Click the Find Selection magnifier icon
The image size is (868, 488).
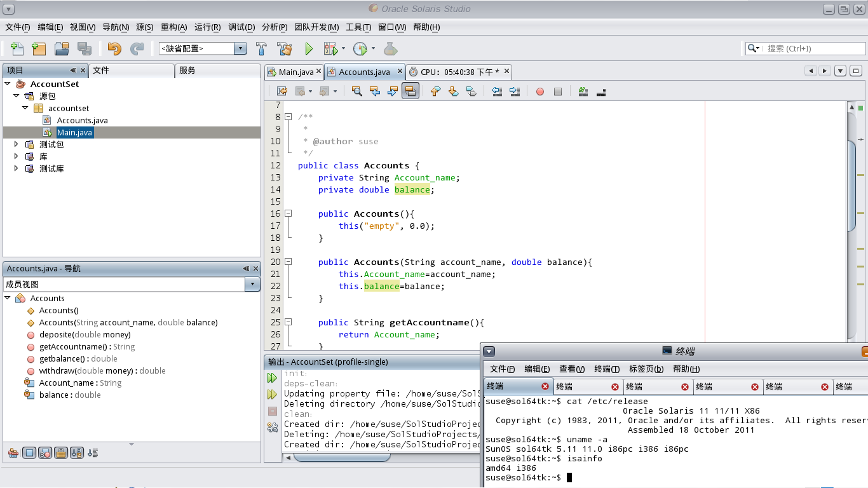coord(357,91)
